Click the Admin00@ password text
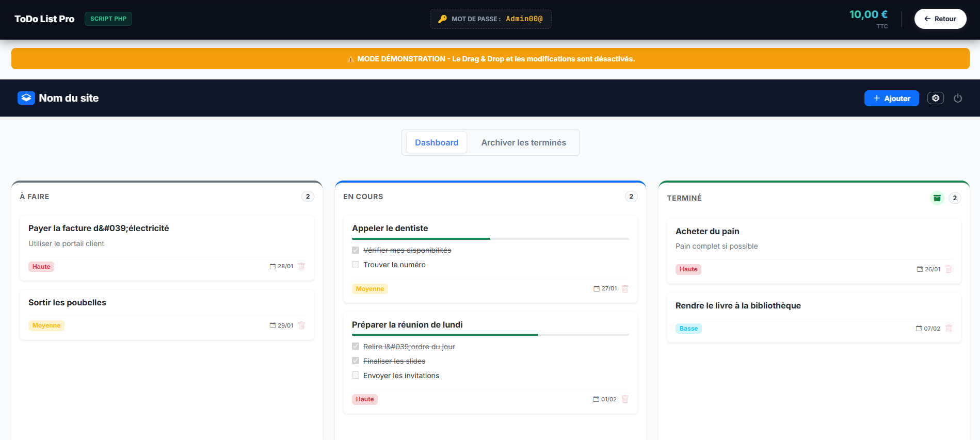The image size is (980, 440). pos(524,19)
